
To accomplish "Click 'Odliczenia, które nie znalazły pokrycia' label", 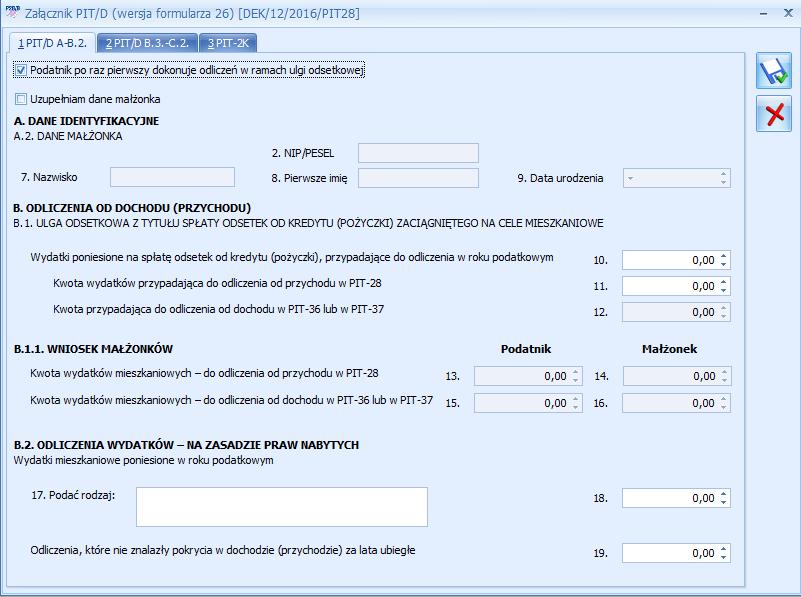I will pyautogui.click(x=223, y=551).
